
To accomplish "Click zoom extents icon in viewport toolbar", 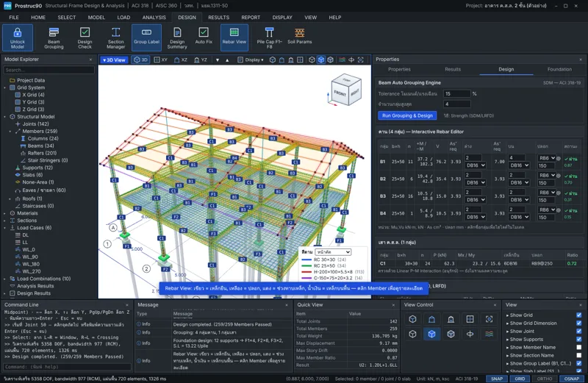I will coord(361,60).
